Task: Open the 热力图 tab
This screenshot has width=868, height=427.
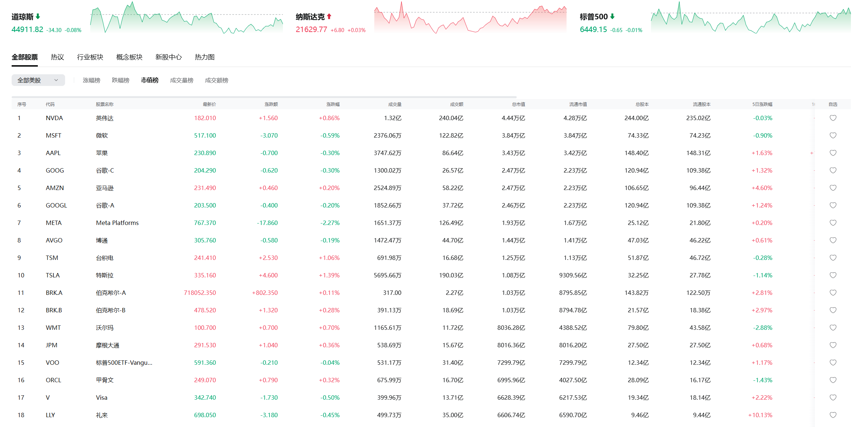Action: (205, 57)
